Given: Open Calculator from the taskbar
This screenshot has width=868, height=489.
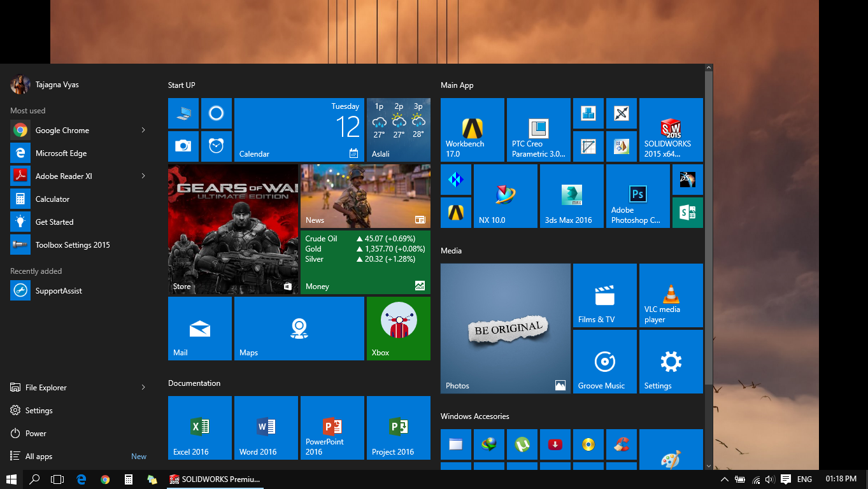Looking at the screenshot, I should pos(128,479).
